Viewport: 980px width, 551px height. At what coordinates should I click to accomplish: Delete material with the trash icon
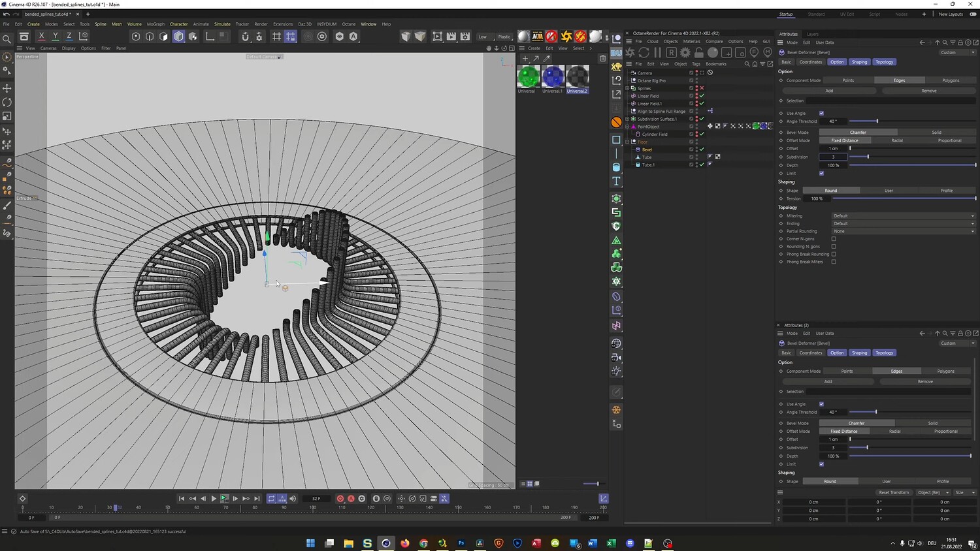pyautogui.click(x=602, y=59)
